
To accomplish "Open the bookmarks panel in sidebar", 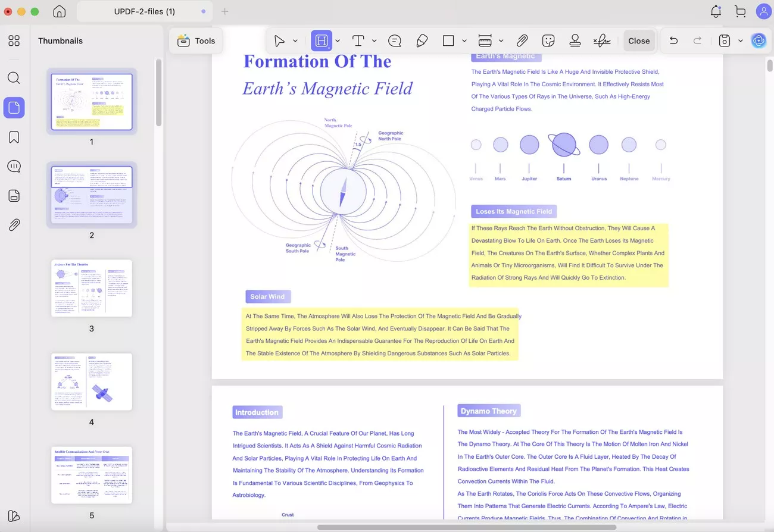I will (14, 137).
